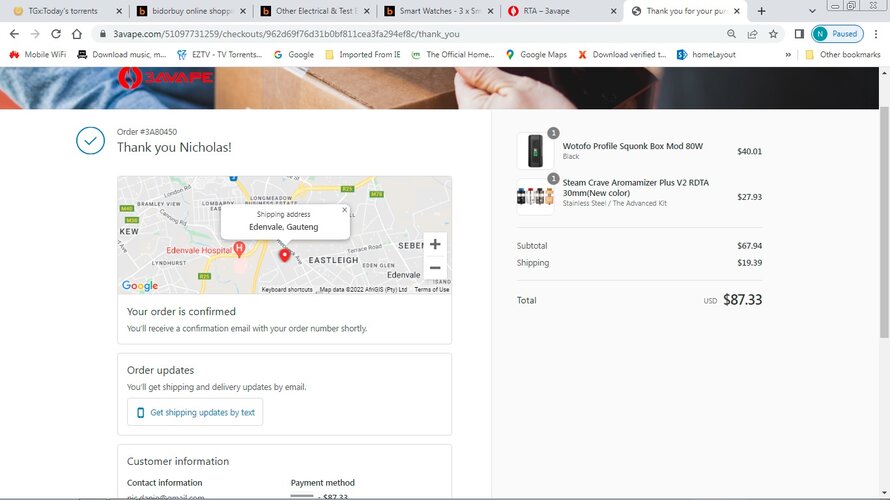Open a new browser tab
The height and width of the screenshot is (500, 890).
pos(761,11)
